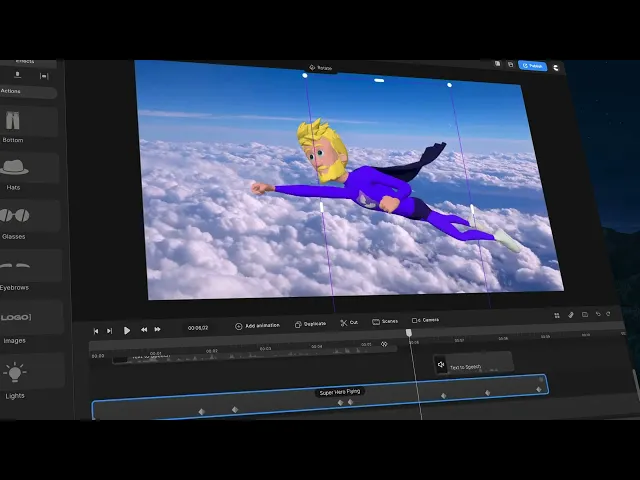Viewport: 640px width, 480px height.
Task: Select the Super Hero Flying animation label
Action: pyautogui.click(x=340, y=392)
